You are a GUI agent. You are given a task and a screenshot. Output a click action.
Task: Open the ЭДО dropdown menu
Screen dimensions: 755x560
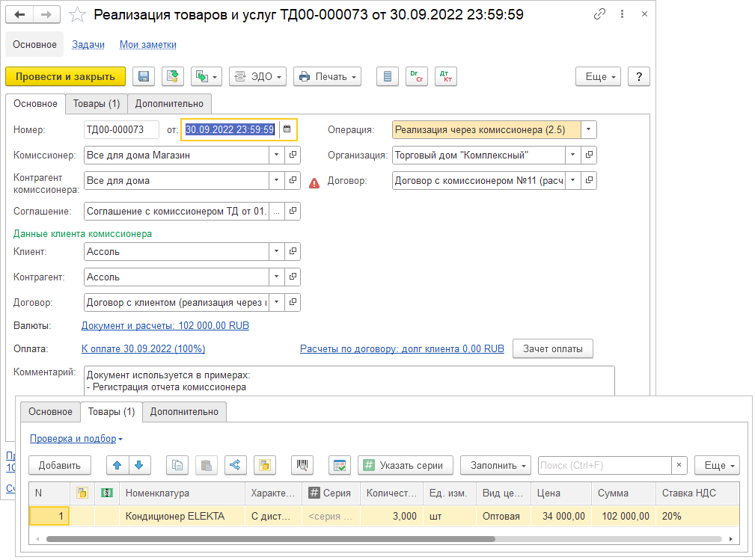click(257, 76)
